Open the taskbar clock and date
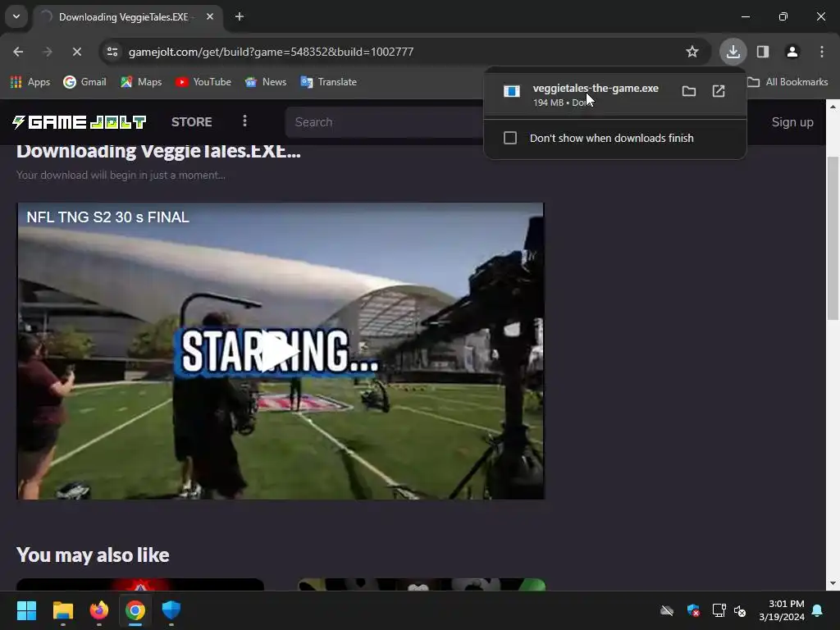 coord(782,610)
